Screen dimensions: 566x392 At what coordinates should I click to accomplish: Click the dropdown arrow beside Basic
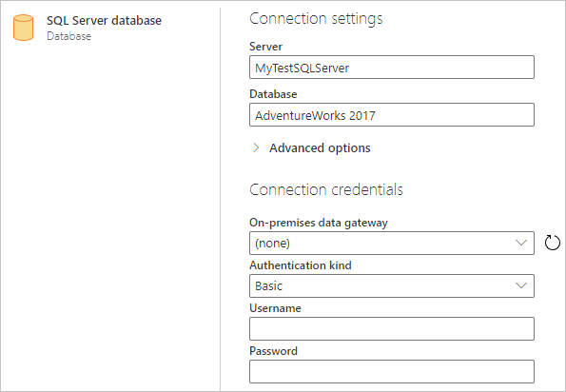(x=521, y=285)
